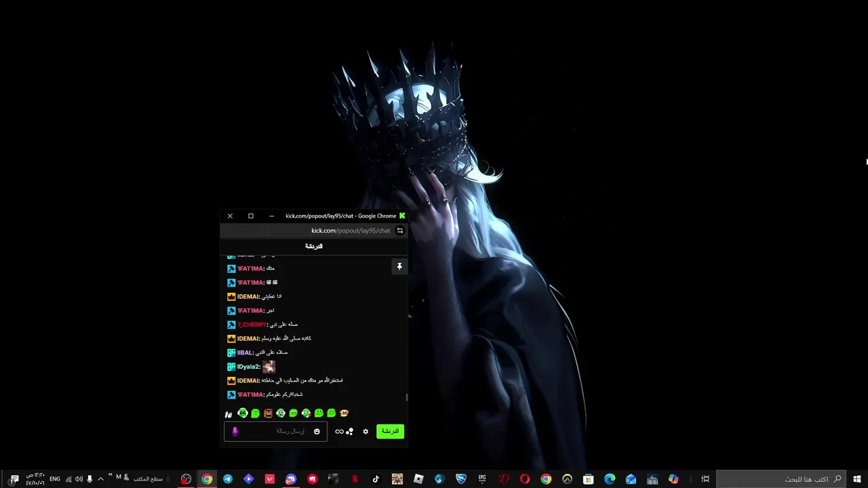Select the angry brown emote in quick emote bar
This screenshot has height=488, width=868.
coord(268,413)
